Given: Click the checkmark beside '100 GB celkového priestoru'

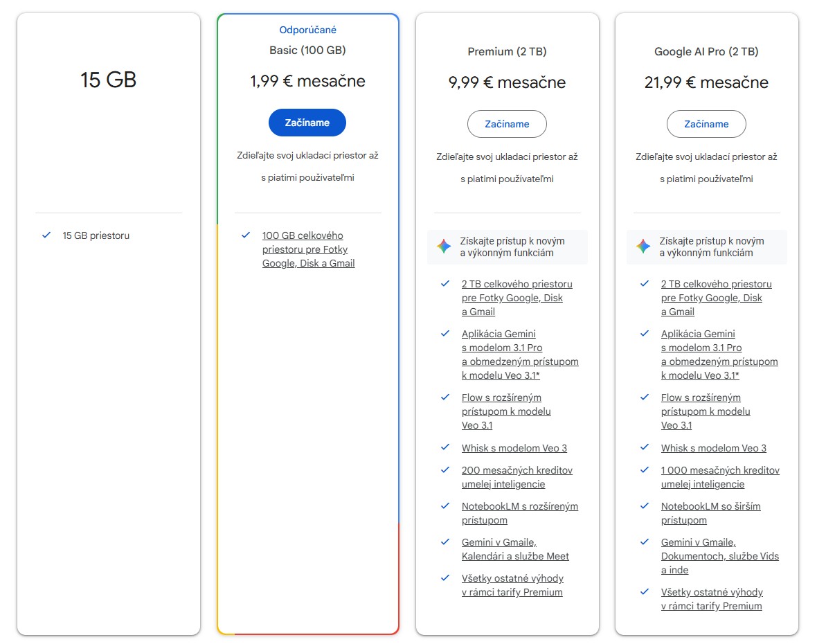Looking at the screenshot, I should tap(246, 235).
